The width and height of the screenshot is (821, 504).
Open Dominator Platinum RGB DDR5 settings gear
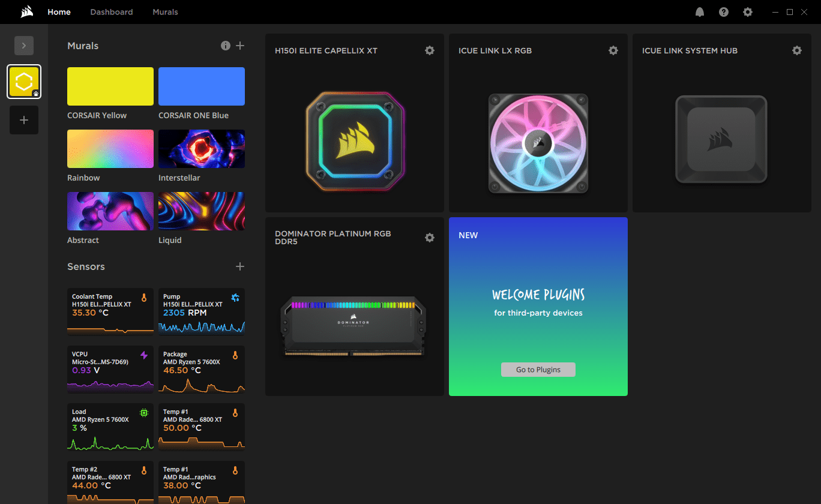(x=430, y=238)
